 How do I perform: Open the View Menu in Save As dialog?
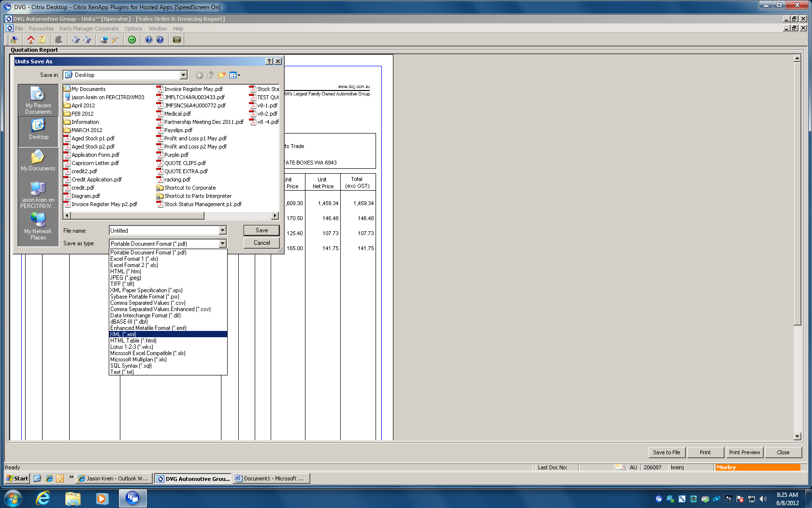click(x=235, y=75)
